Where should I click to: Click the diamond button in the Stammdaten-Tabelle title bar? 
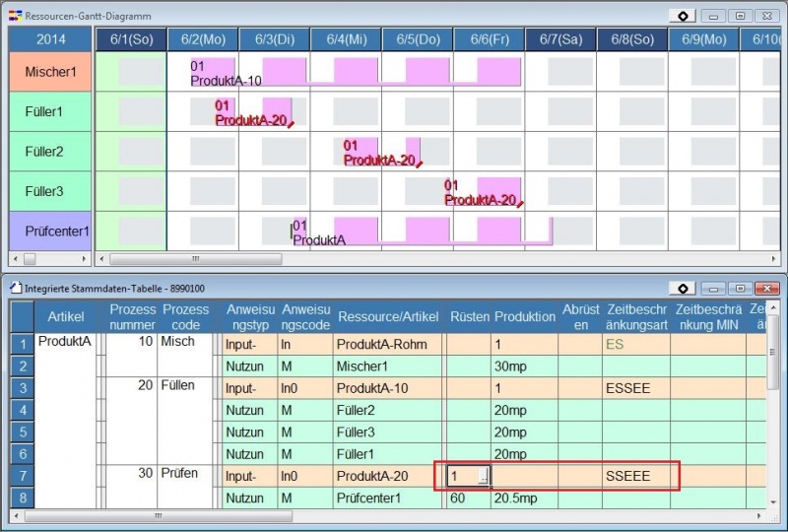tap(683, 288)
